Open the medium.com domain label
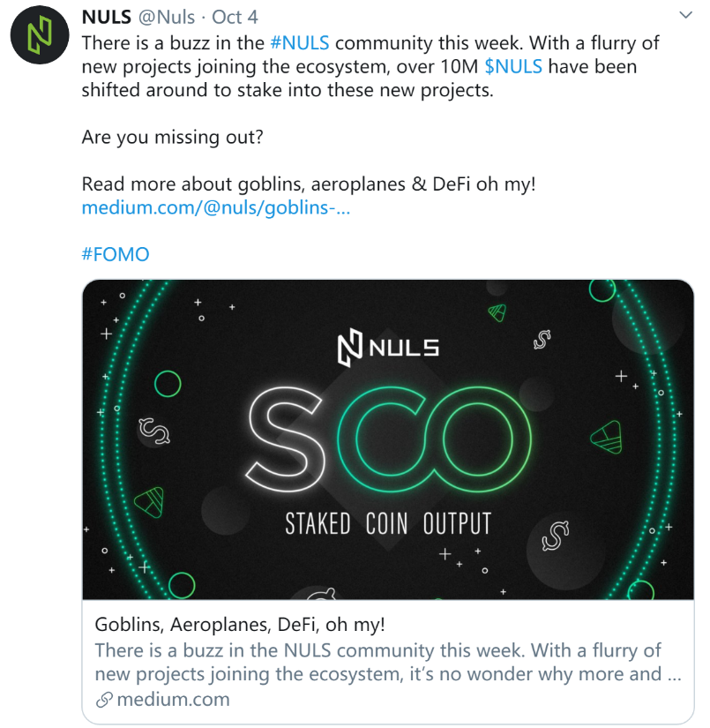Screen dimensions: 710x728 (174, 699)
